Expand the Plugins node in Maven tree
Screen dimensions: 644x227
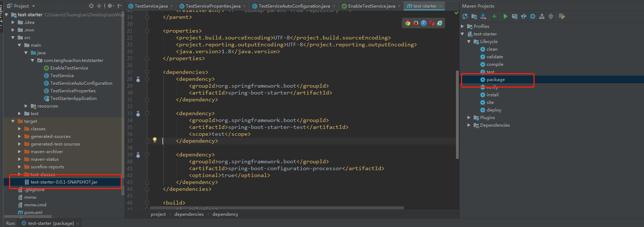pos(469,118)
